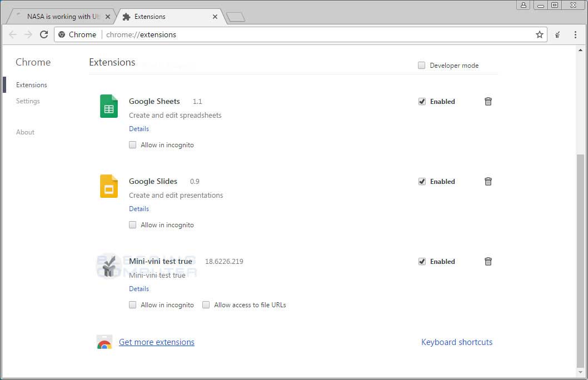The image size is (588, 380).
Task: Check Allow access to file URLs
Action: (206, 305)
